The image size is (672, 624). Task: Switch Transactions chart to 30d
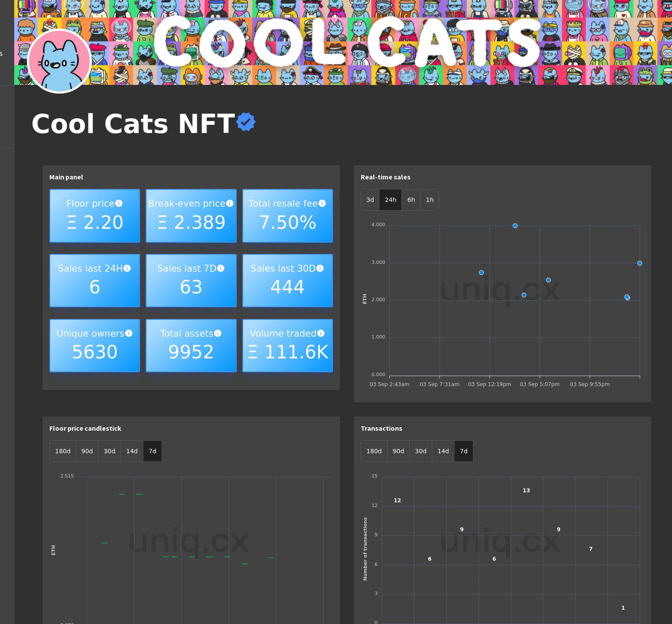coord(421,451)
